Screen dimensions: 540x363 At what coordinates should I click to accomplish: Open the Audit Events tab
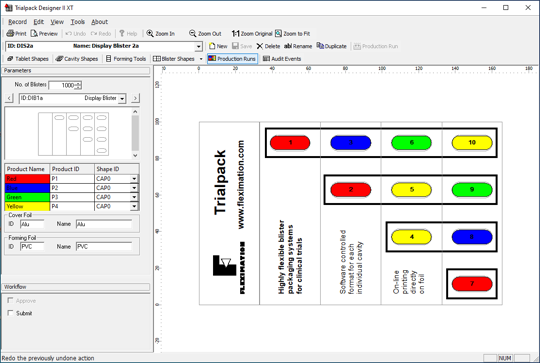pyautogui.click(x=282, y=59)
